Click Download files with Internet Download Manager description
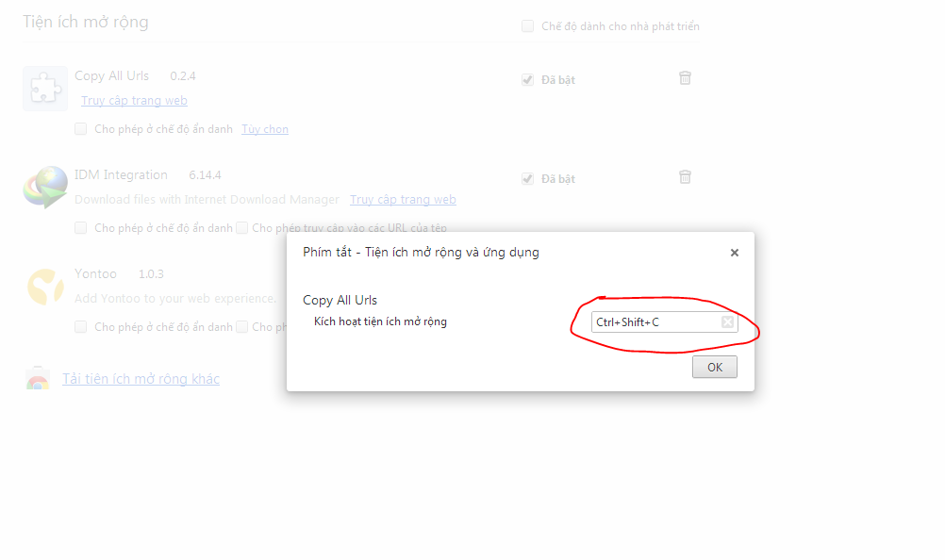The image size is (945, 560). tap(207, 199)
